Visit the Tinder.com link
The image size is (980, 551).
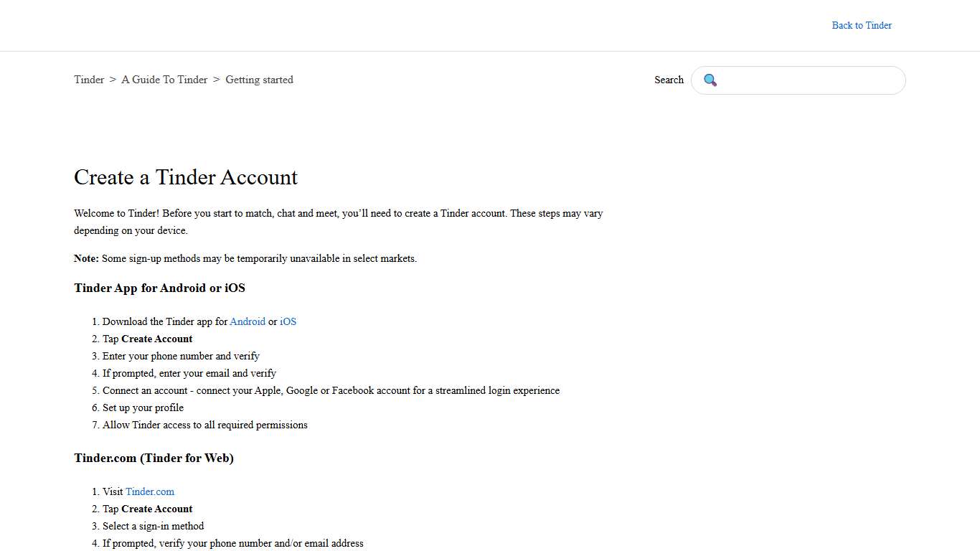(149, 491)
